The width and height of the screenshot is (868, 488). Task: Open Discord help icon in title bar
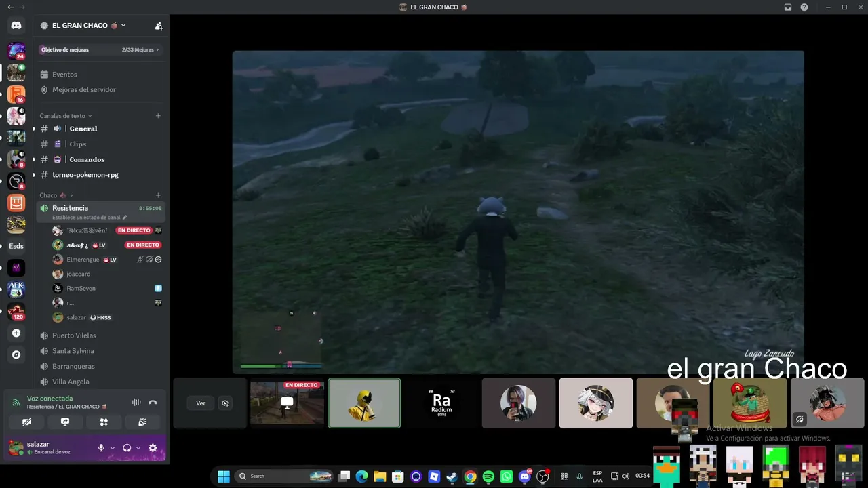[804, 7]
